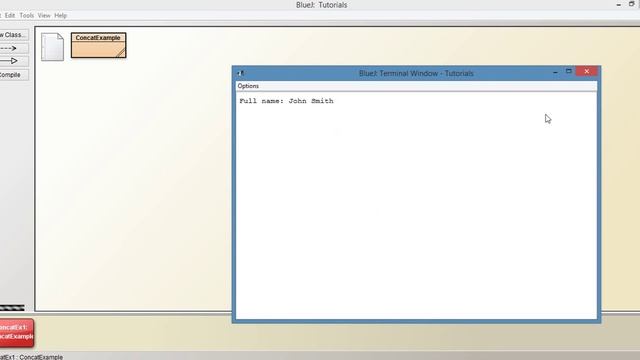Maximize the Terminal Window
The image size is (640, 360).
[x=569, y=71]
